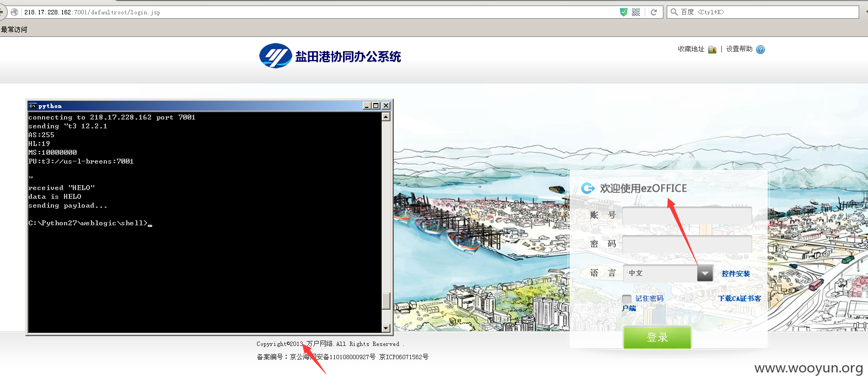Open the 设置帮助 link
The image size is (868, 384).
739,49
